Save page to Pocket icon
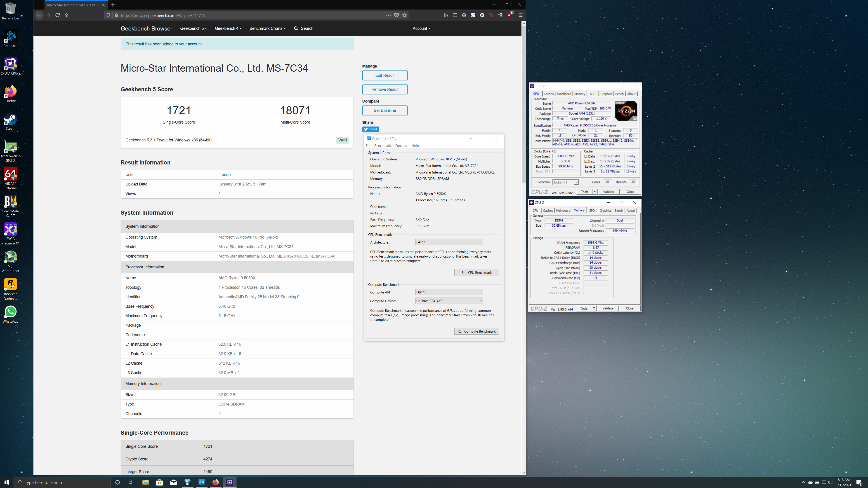The image size is (868, 488). click(397, 15)
